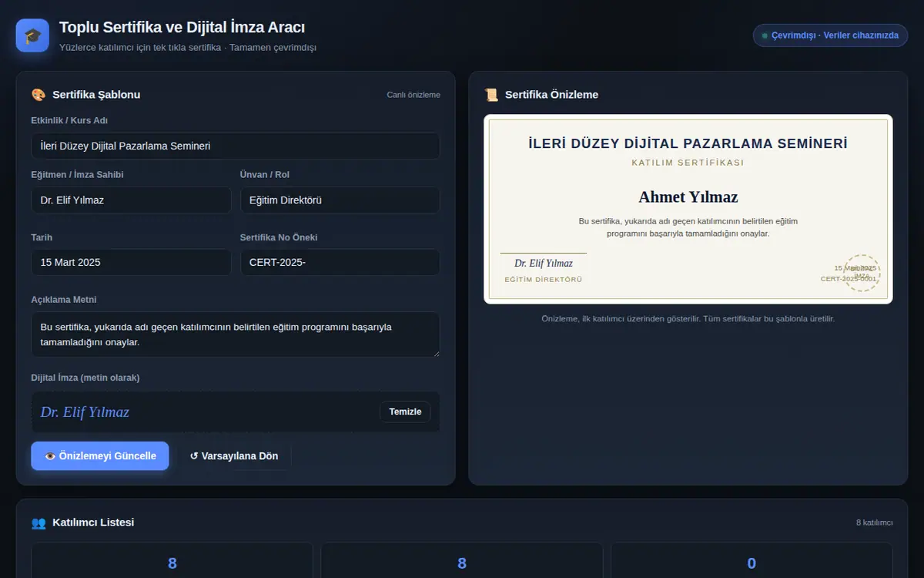Click the "8 katılımcı" counter text
The height and width of the screenshot is (578, 924).
[875, 523]
